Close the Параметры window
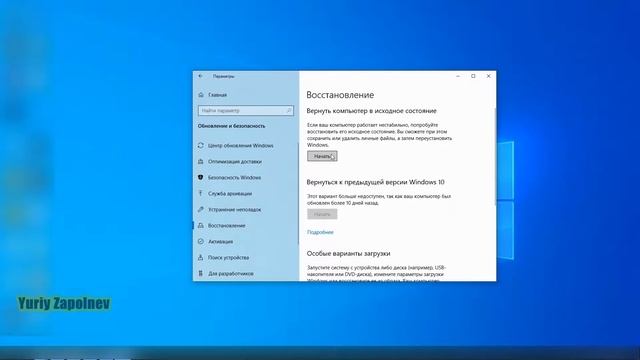This screenshot has width=640, height=360. coord(489,76)
